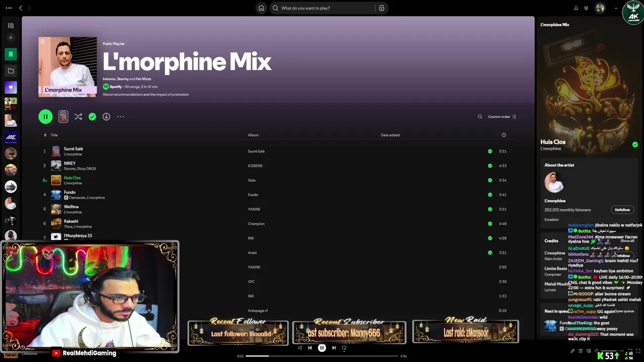Open Stormy, Dizzy DROS artist text under NIKEY

click(79, 169)
